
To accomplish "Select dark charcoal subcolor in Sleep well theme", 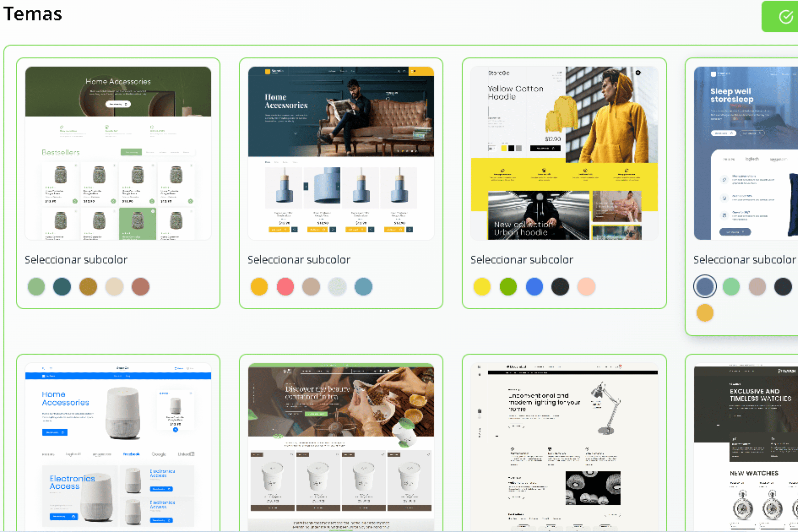I will click(783, 287).
